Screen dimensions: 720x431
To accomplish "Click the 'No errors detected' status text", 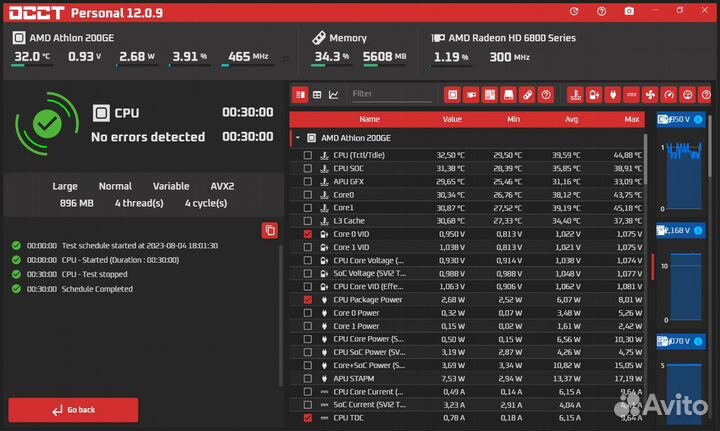I will 148,137.
